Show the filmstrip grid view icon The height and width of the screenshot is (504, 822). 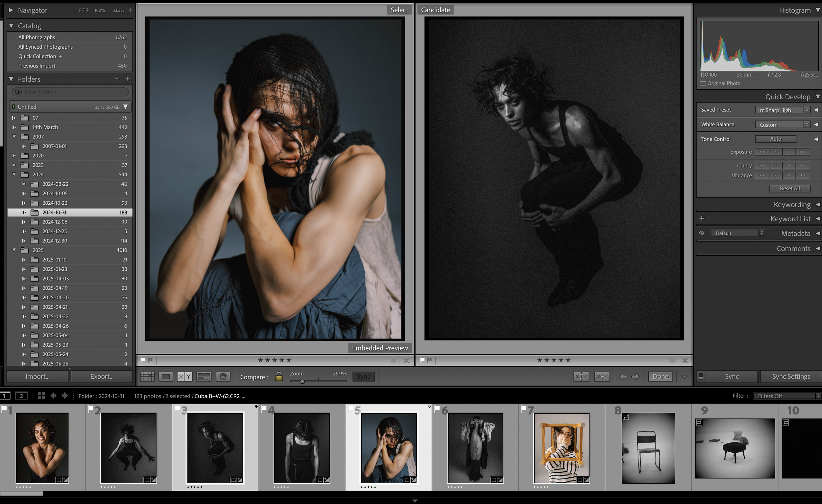41,396
